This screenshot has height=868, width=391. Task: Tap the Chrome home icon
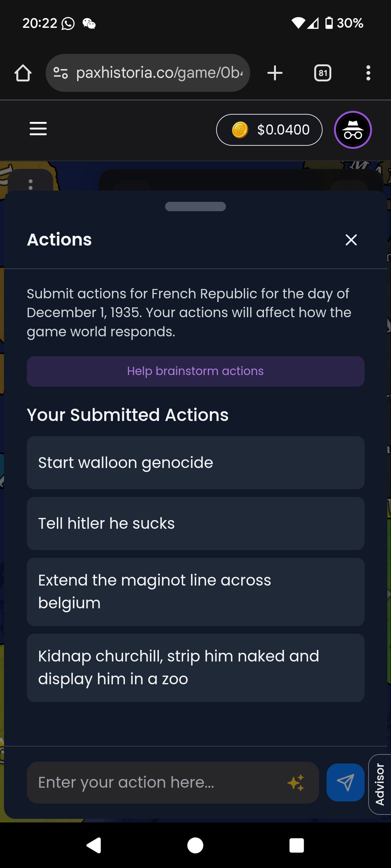(x=23, y=73)
